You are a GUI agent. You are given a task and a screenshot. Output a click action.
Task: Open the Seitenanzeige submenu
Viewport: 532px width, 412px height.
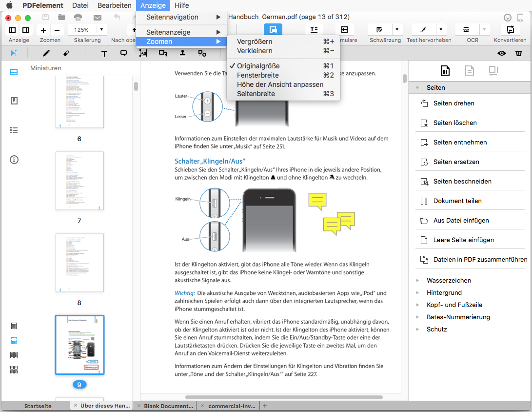(181, 32)
